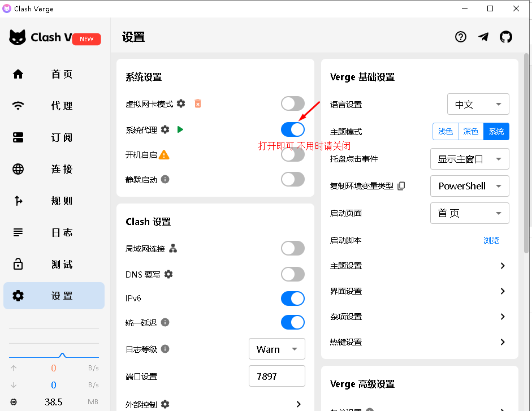Click the 38.5 memory usage value

point(54,402)
